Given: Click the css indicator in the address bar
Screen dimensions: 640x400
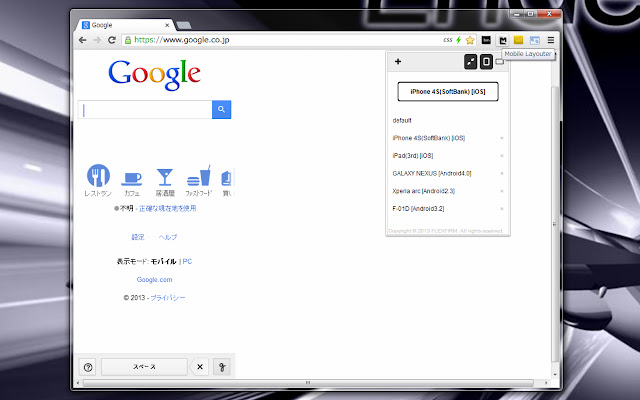Looking at the screenshot, I should point(448,40).
